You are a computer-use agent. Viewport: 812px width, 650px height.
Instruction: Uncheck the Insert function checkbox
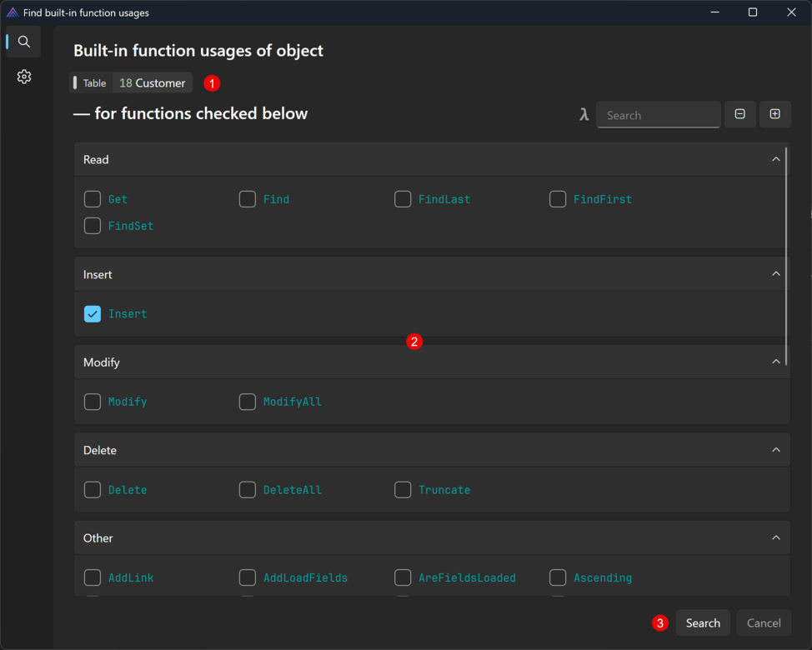click(x=93, y=314)
